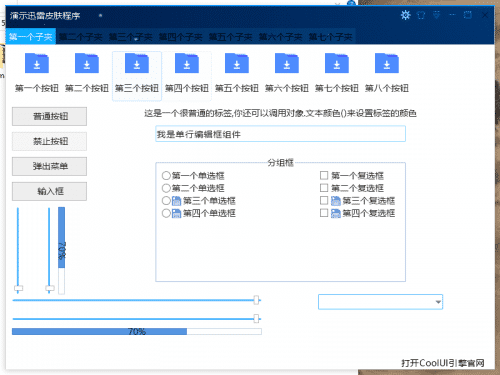Screen dimensions: 500x375
Task: Click the 普通按钮 button
Action: [49, 116]
